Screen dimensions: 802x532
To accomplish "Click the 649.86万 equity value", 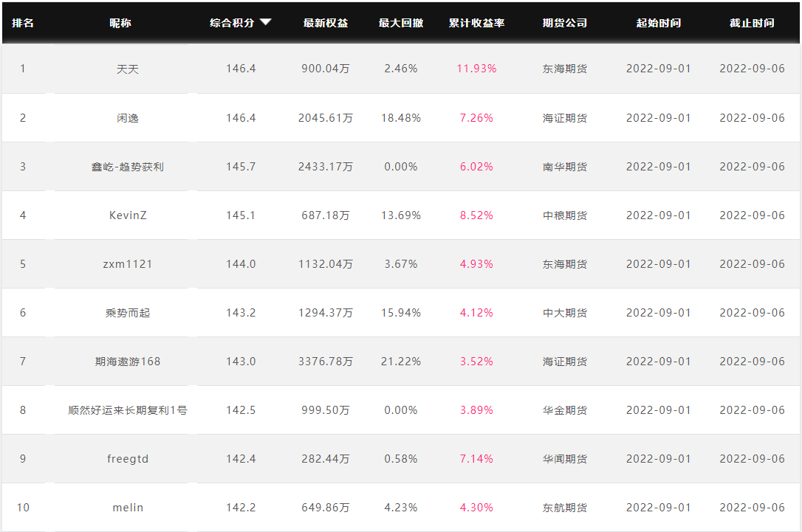I will click(x=325, y=508).
